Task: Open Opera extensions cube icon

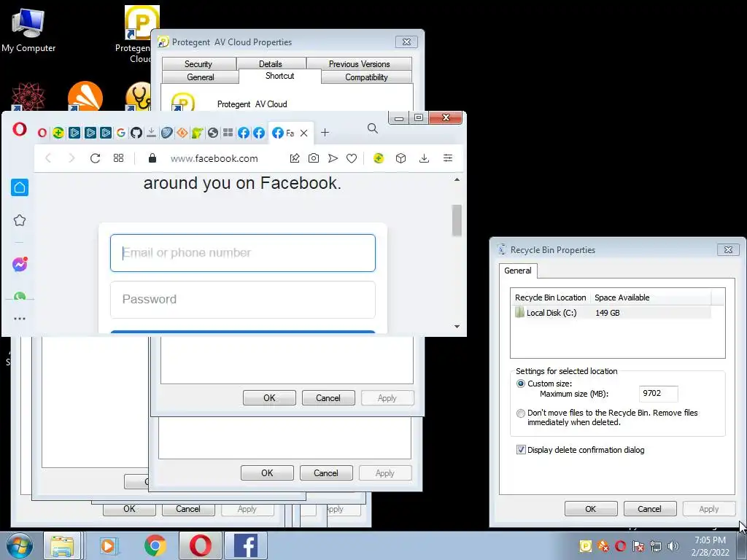Action: pyautogui.click(x=400, y=158)
